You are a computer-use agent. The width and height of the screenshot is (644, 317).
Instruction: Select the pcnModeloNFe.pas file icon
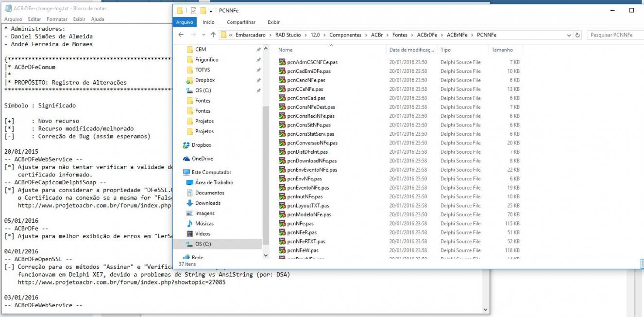tap(282, 214)
